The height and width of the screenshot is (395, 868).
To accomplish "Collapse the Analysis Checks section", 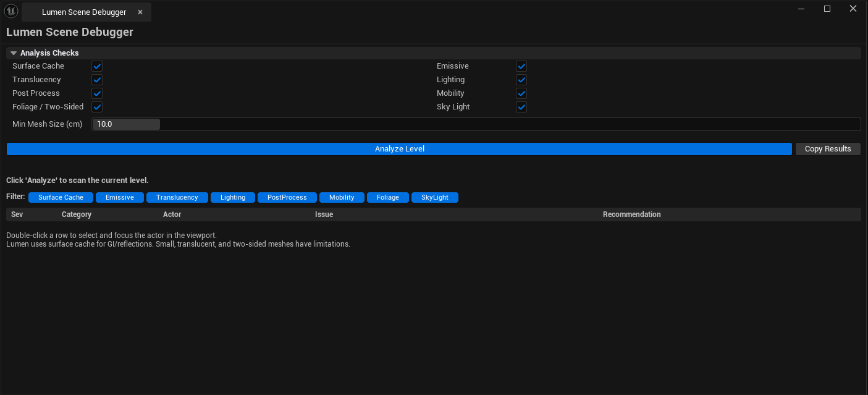I will 14,53.
